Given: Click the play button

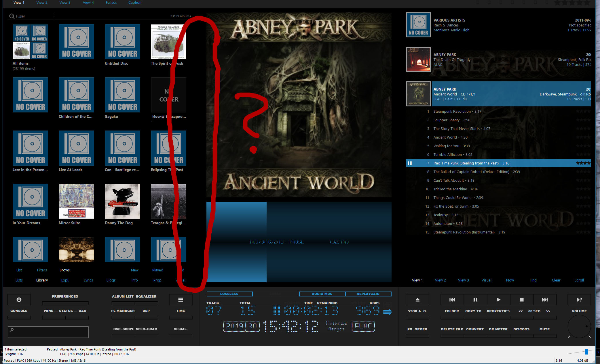Looking at the screenshot, I should click(498, 300).
